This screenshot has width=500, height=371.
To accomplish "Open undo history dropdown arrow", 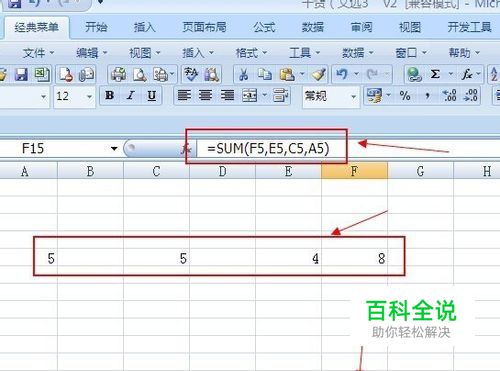I will [356, 74].
